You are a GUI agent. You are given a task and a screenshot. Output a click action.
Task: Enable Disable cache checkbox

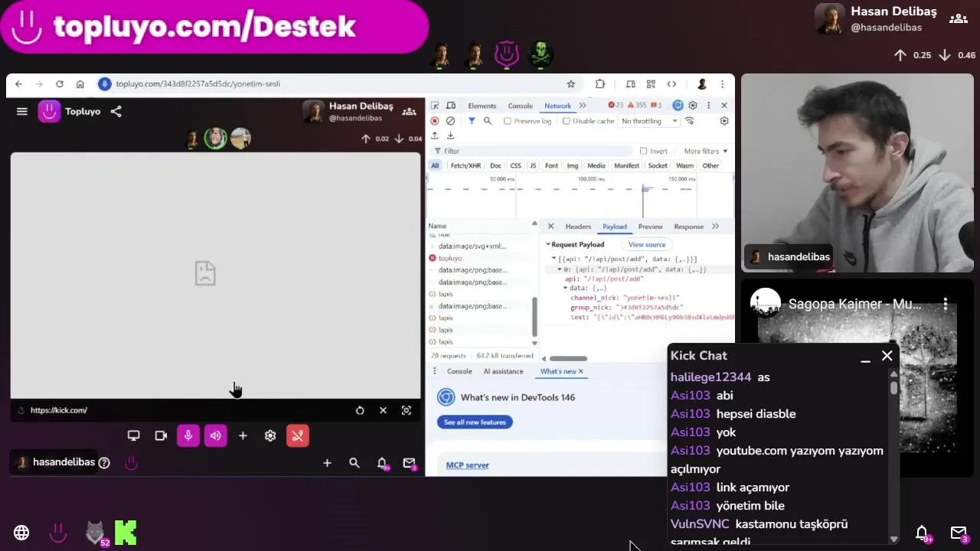tap(567, 121)
